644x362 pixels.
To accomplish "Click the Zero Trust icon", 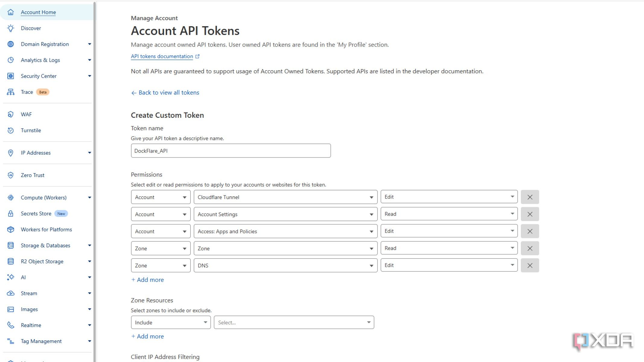I will (x=11, y=175).
